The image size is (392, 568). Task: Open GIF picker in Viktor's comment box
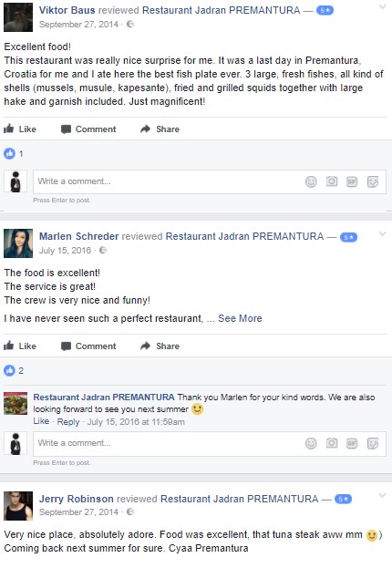tap(352, 181)
